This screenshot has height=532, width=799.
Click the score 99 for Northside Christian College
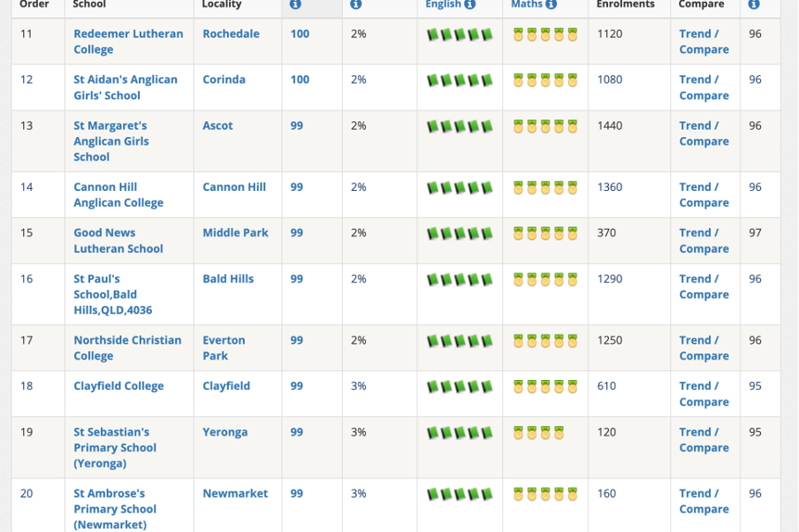(296, 340)
